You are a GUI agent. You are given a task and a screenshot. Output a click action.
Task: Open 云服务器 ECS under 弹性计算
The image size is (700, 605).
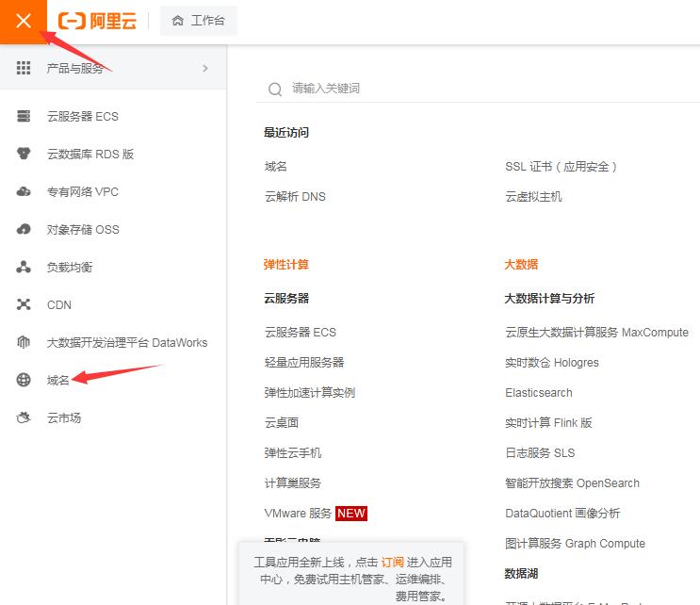301,333
